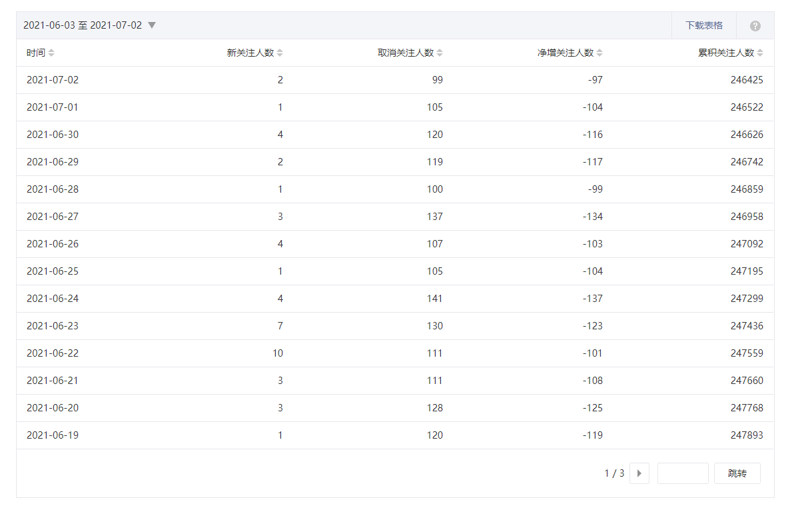
Task: Select the 2021-06-22 row date
Action: [x=53, y=353]
